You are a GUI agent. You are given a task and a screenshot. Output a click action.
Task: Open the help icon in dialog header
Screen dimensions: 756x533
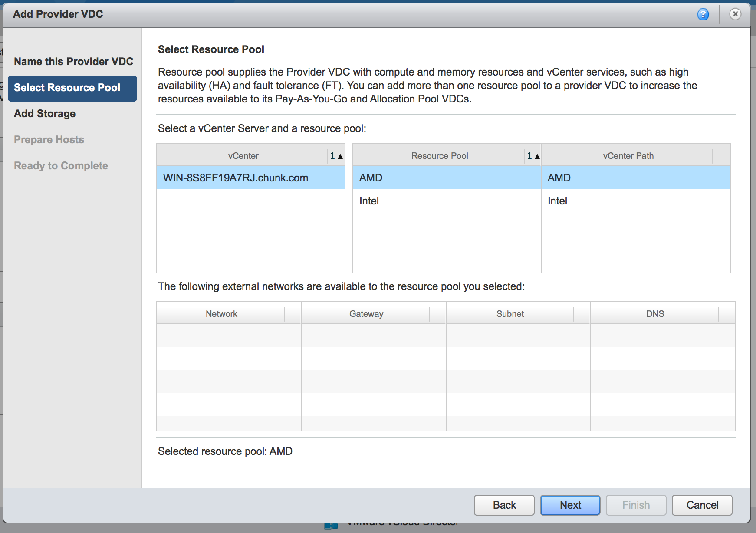pyautogui.click(x=703, y=14)
